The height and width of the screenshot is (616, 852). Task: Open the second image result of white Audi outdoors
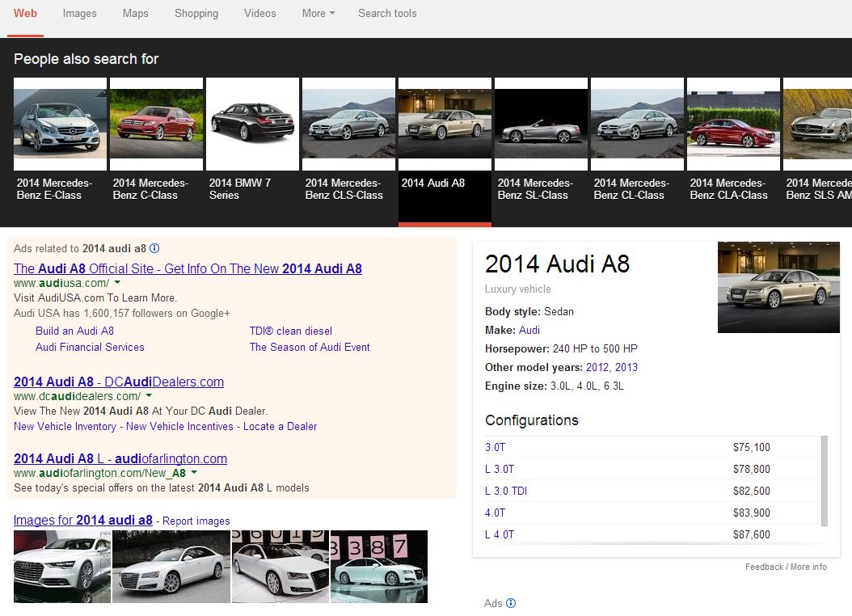click(x=171, y=567)
